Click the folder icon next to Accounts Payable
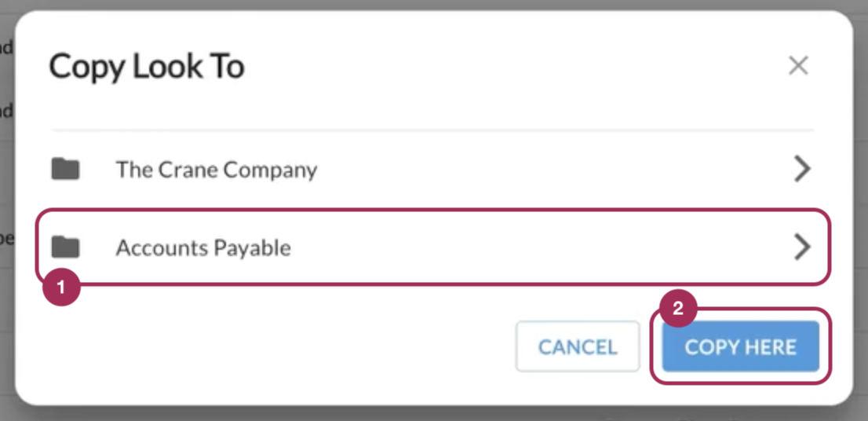This screenshot has width=868, height=421. (x=65, y=247)
